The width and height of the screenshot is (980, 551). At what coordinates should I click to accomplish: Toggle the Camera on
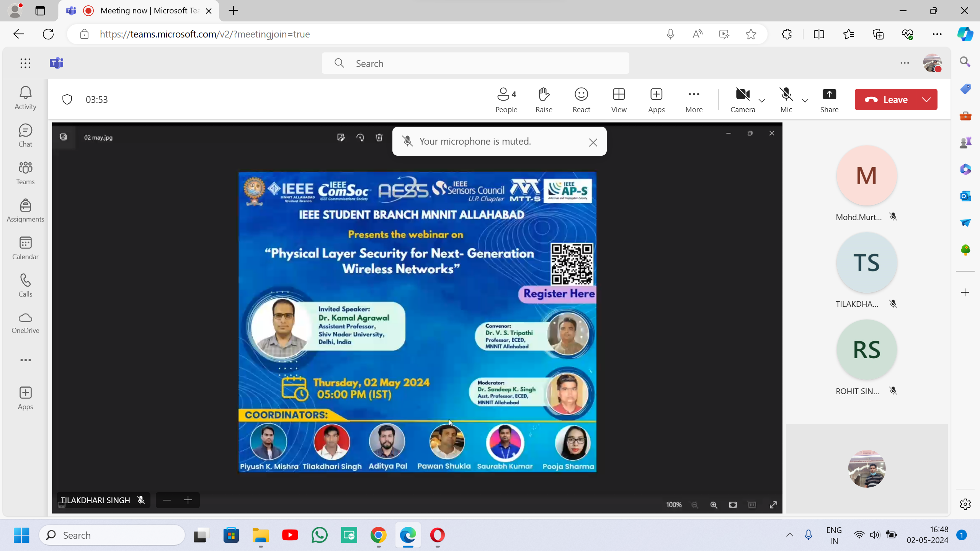742,99
